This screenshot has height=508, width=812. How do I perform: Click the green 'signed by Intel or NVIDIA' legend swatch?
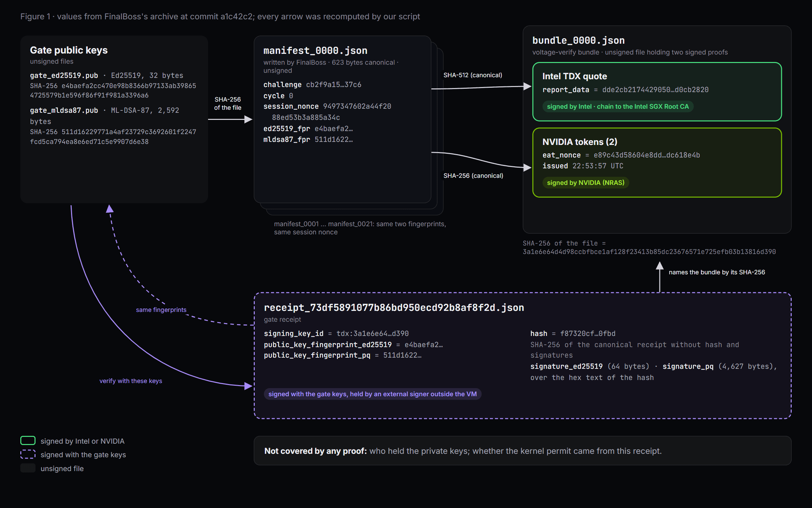pyautogui.click(x=28, y=441)
